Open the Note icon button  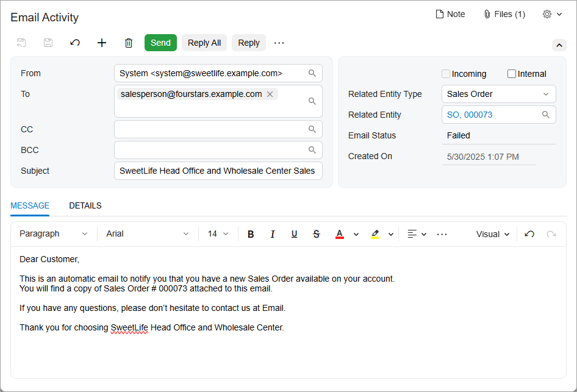(450, 15)
